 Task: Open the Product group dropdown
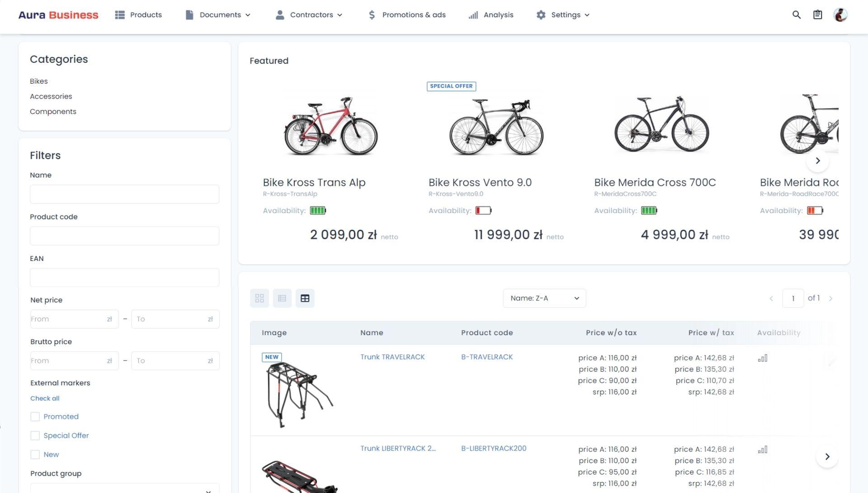pyautogui.click(x=125, y=488)
